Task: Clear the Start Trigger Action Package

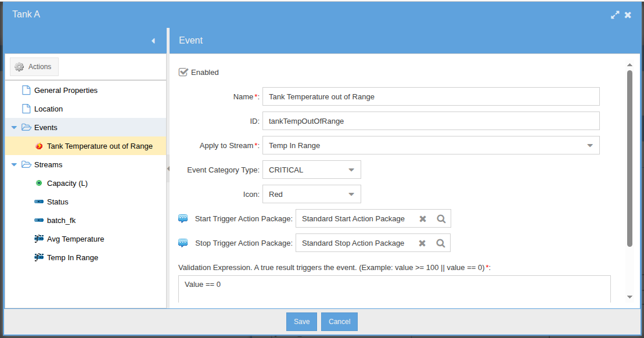Action: tap(423, 219)
